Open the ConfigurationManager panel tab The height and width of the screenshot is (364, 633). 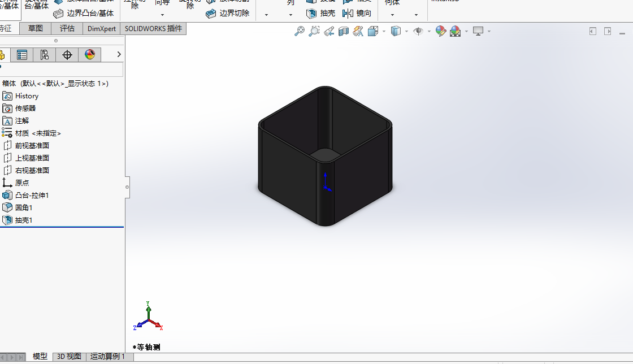(45, 55)
